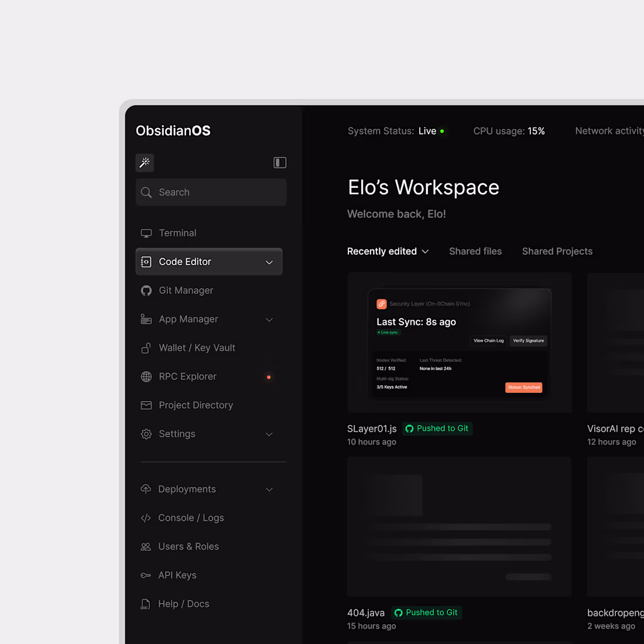Select Code Editor in sidebar
The image size is (644, 644).
208,262
